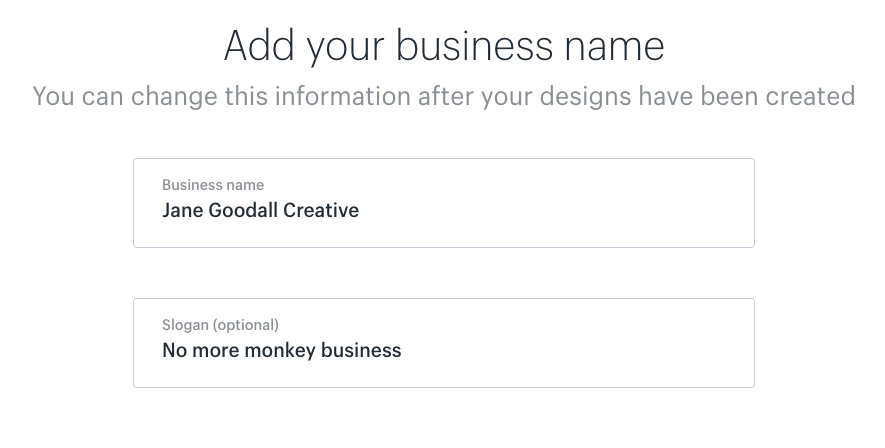Click the word "information" in the subtitle

343,96
